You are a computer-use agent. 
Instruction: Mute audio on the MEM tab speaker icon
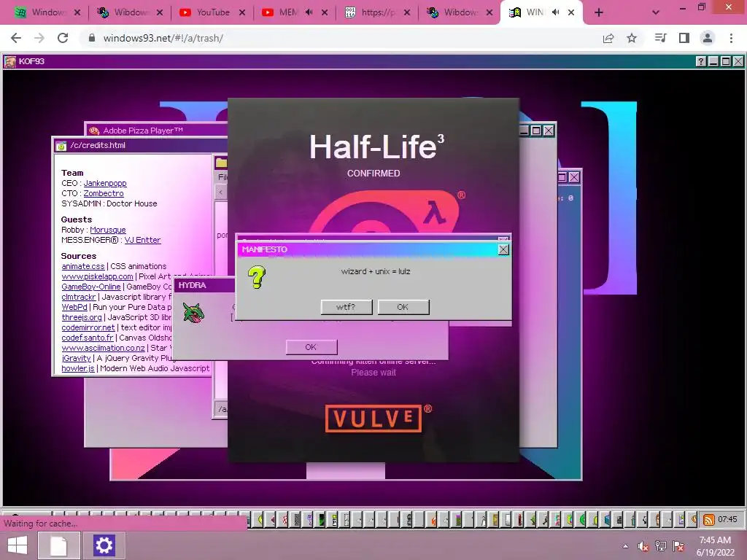tap(309, 12)
